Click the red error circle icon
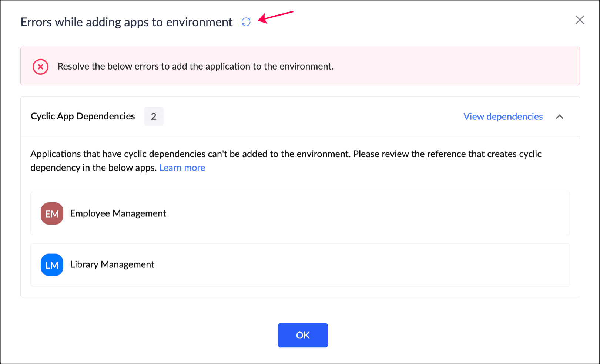The image size is (600, 364). click(x=41, y=67)
